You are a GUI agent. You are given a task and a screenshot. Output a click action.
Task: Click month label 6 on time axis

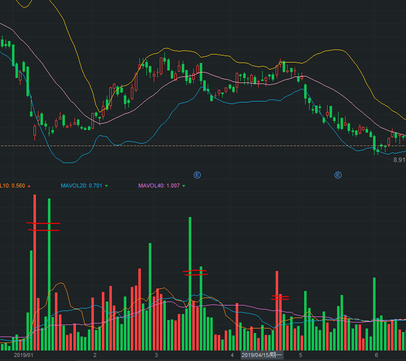(376, 355)
